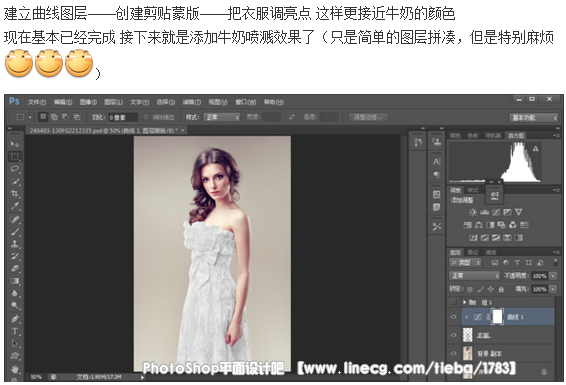
Task: Choose Intersect with selection mode
Action: (77, 117)
